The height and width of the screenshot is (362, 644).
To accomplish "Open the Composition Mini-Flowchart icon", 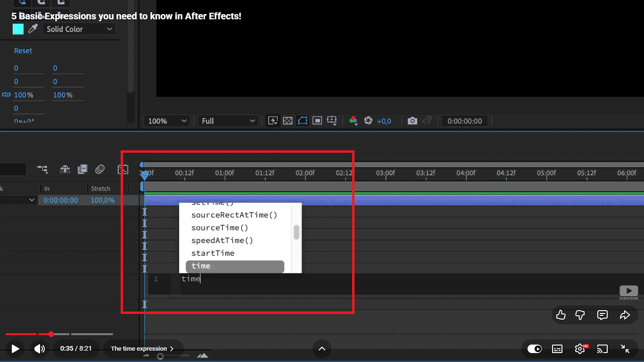I will (x=42, y=169).
